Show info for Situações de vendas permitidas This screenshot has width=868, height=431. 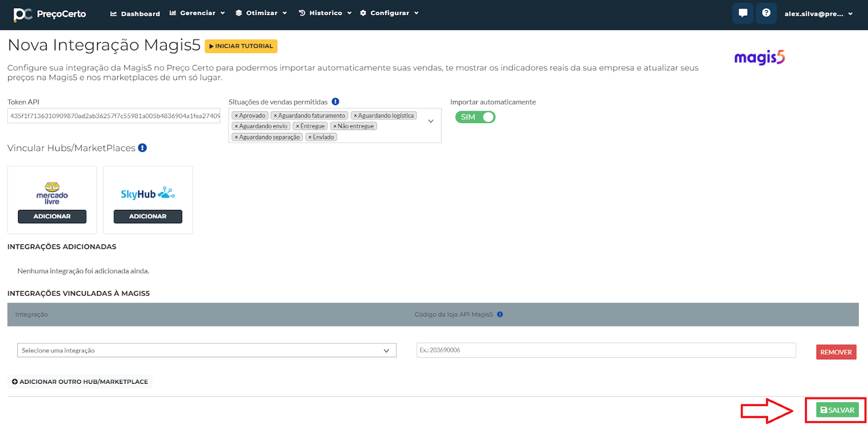[x=335, y=101]
